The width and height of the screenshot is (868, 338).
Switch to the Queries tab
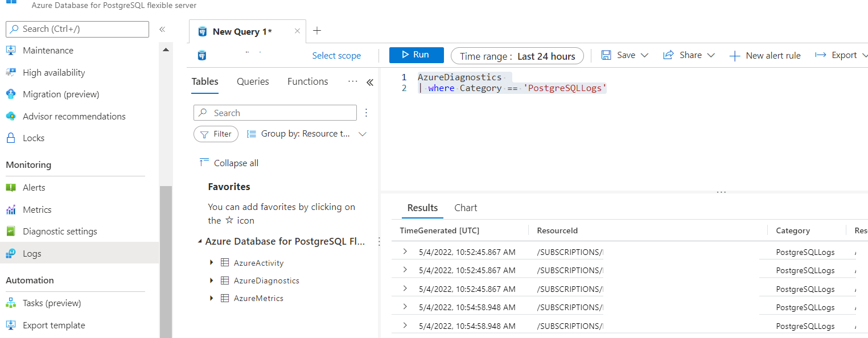coord(253,81)
